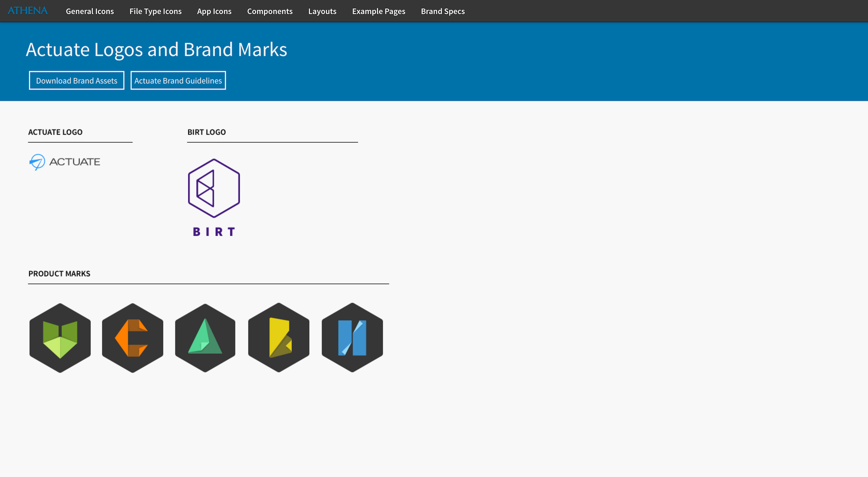This screenshot has width=868, height=477.
Task: Go to App Icons section
Action: point(214,11)
